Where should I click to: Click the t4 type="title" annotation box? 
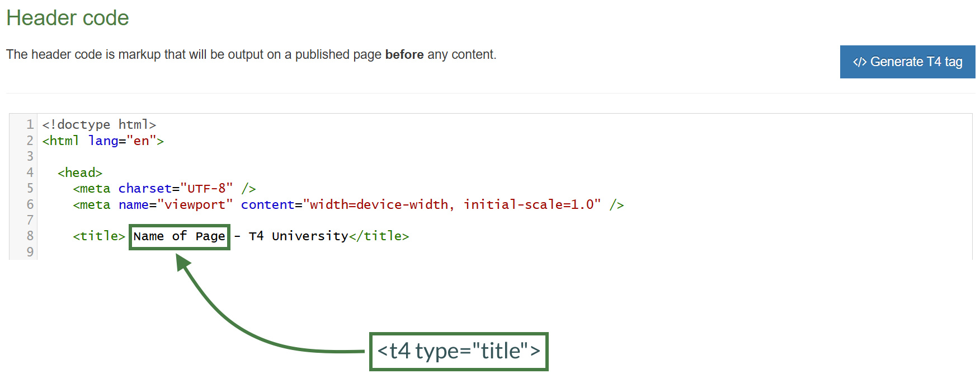[459, 351]
